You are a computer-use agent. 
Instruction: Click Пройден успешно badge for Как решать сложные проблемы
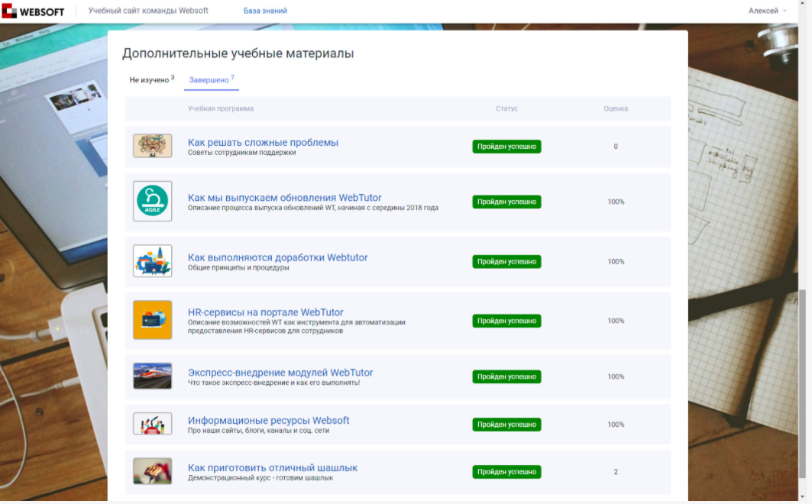tap(506, 147)
